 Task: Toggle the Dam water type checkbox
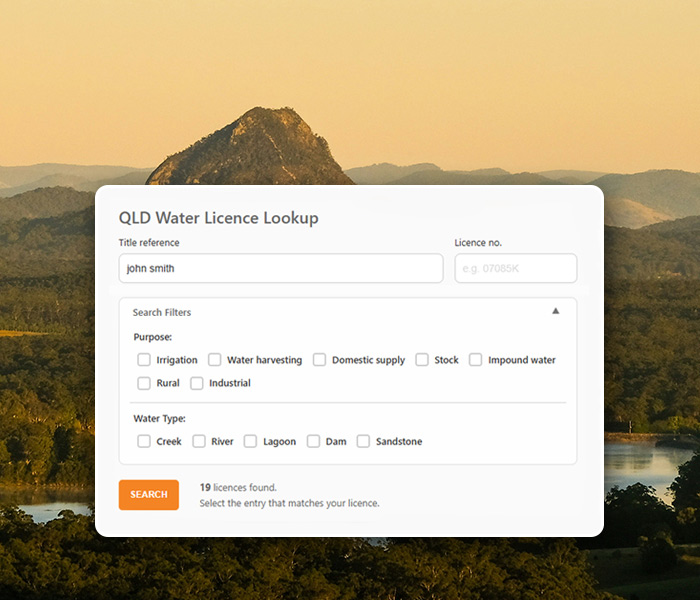pyautogui.click(x=313, y=442)
